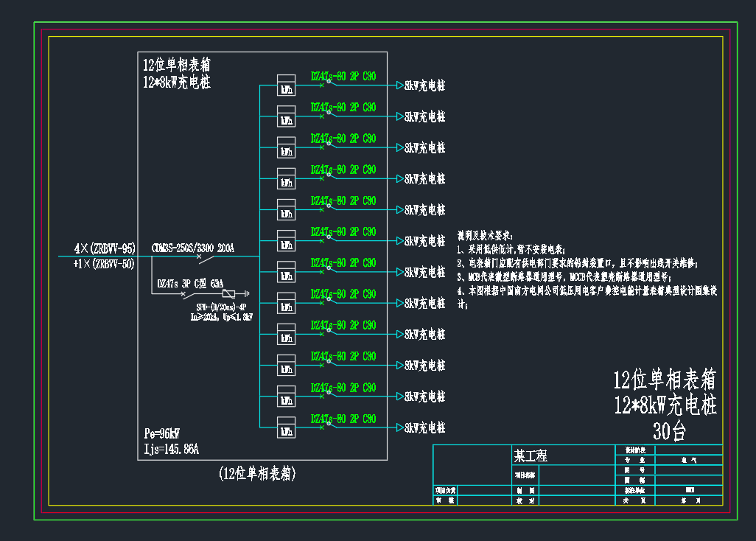The width and height of the screenshot is (756, 541).
Task: Select the "(12位单相表箱)" caption below the box
Action: (x=257, y=473)
